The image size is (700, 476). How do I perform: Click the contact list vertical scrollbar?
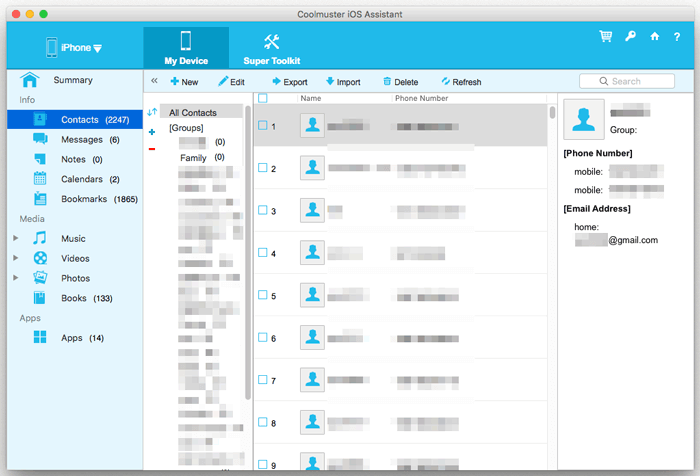click(x=552, y=112)
